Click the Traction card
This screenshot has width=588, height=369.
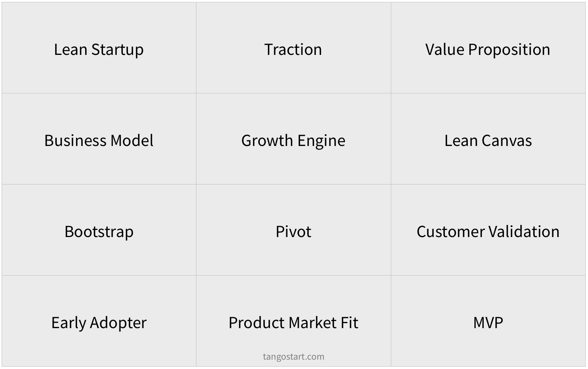coord(294,48)
